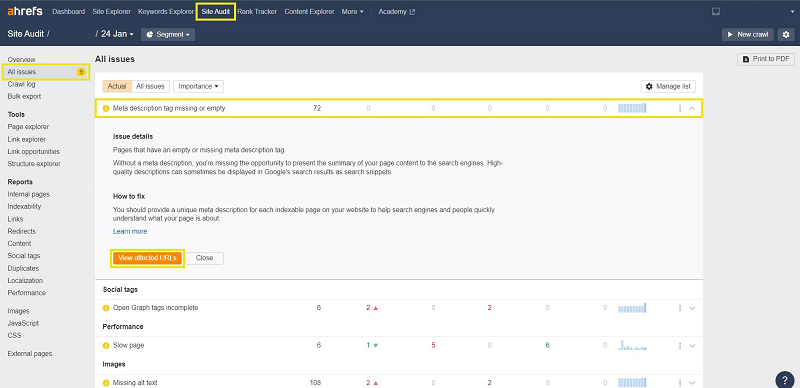Click the 108 count for Missing alt text
800x388 pixels.
click(x=315, y=383)
